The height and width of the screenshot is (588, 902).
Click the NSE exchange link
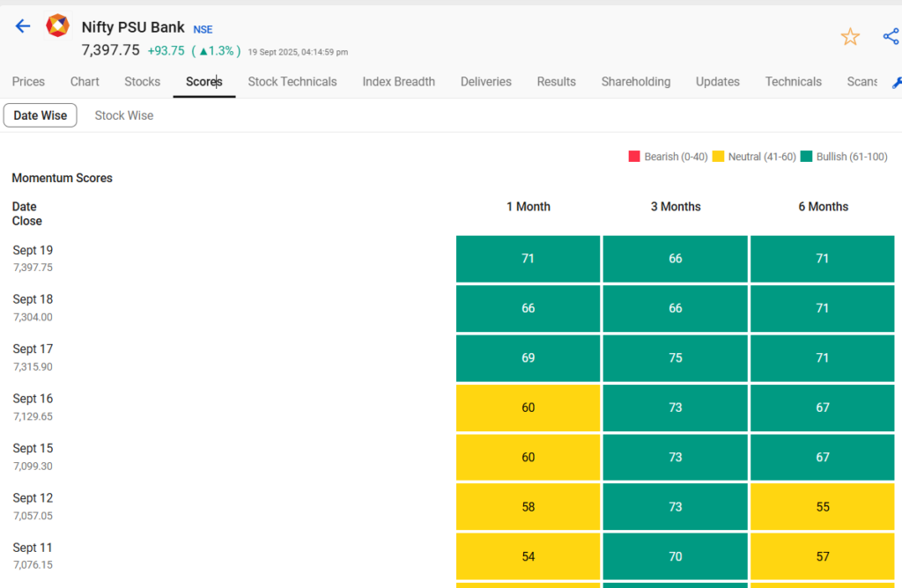[203, 29]
